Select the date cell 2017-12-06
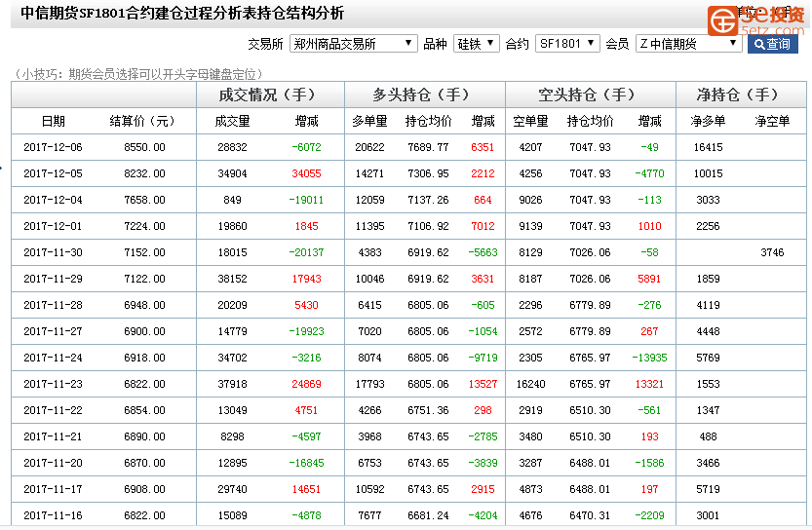Image resolution: width=812 pixels, height=530 pixels. (53, 147)
